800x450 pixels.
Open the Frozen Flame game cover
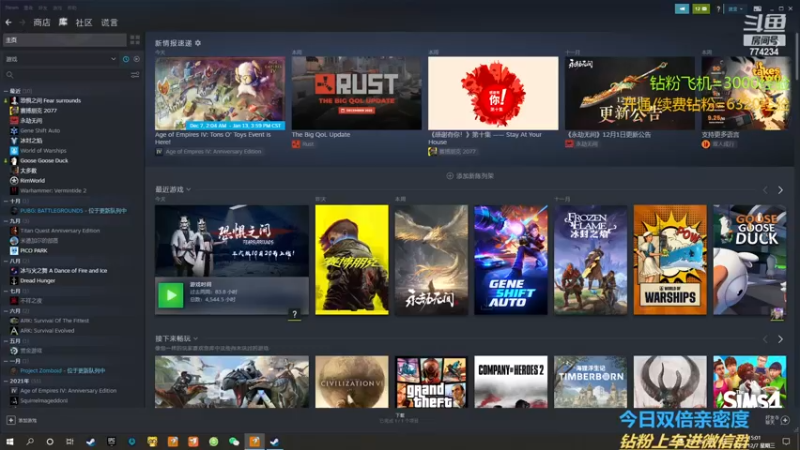pyautogui.click(x=590, y=260)
